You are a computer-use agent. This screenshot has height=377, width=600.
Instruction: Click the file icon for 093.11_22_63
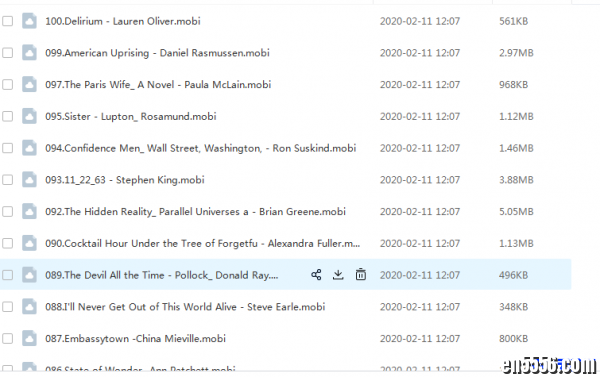[x=29, y=180]
